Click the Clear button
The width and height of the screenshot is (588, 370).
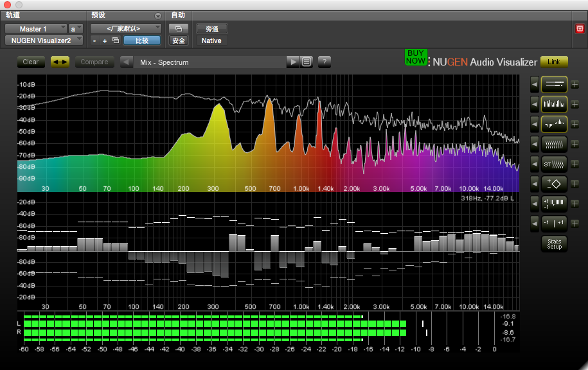point(30,62)
